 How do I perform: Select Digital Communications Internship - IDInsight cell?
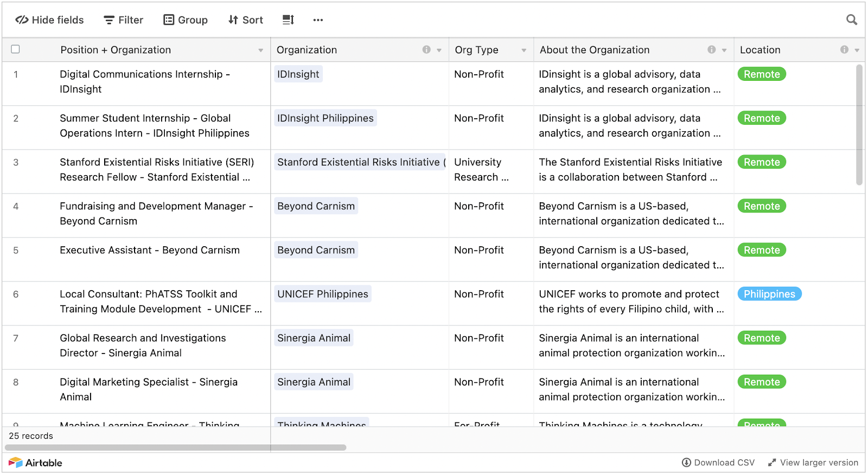(163, 84)
